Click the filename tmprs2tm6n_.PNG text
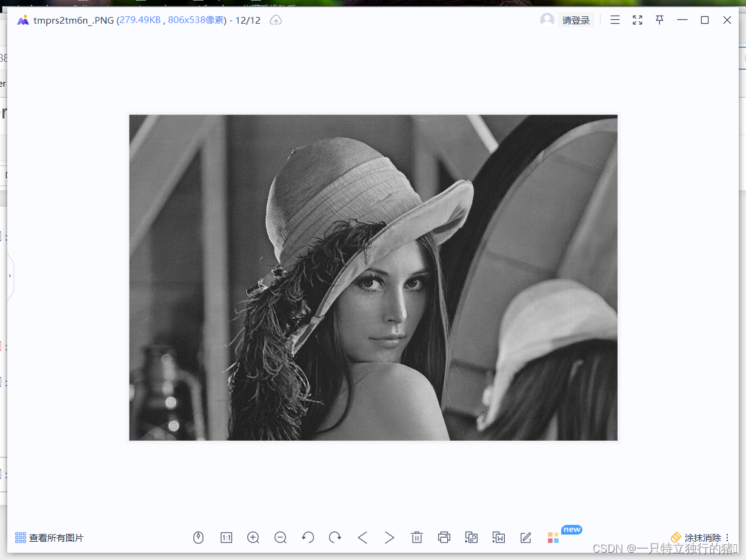Screen dimensions: 746x560 tap(73, 21)
